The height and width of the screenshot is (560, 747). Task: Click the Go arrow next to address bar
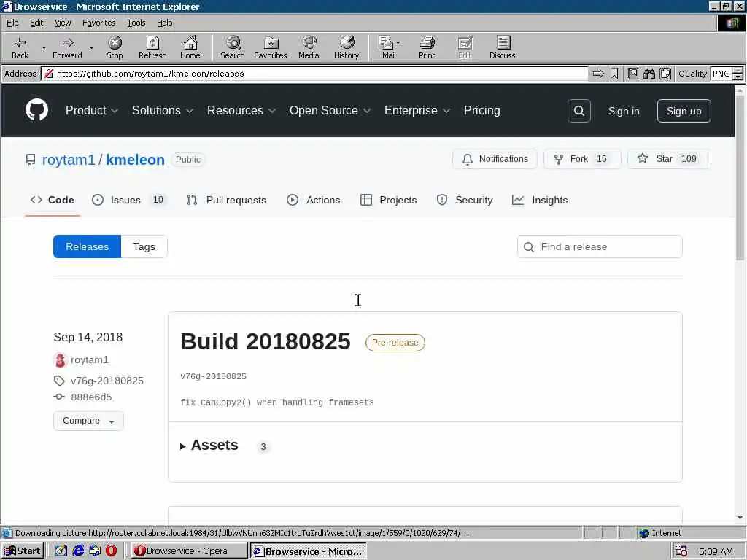click(x=598, y=74)
